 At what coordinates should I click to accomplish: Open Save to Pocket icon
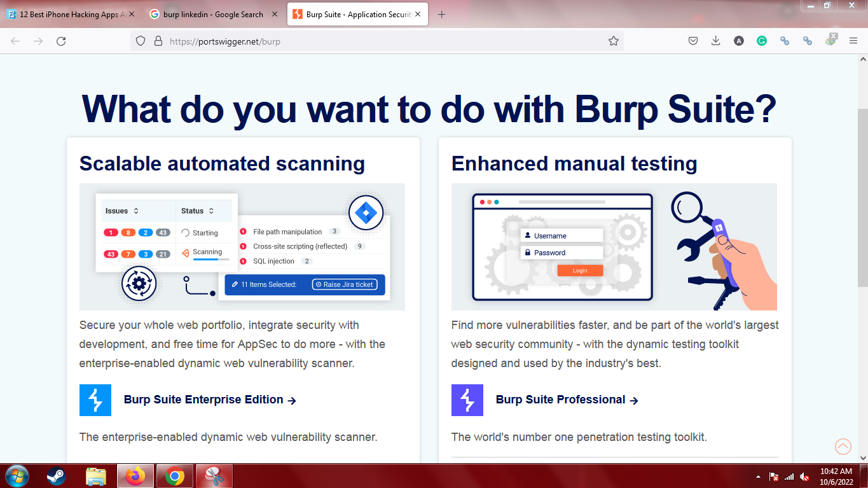tap(693, 41)
